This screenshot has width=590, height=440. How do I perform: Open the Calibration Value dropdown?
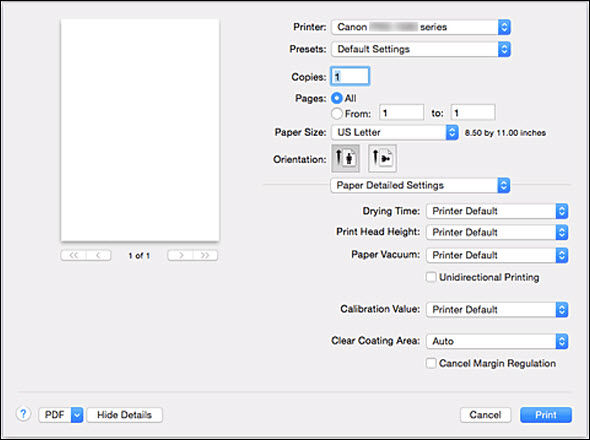tap(497, 310)
